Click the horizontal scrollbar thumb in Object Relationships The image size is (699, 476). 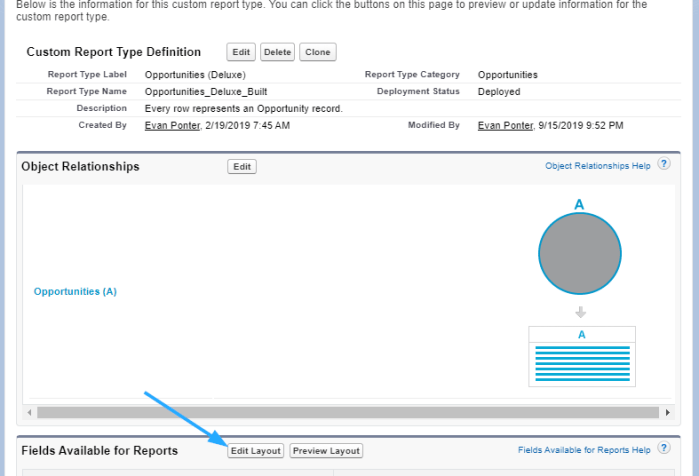[x=300, y=412]
